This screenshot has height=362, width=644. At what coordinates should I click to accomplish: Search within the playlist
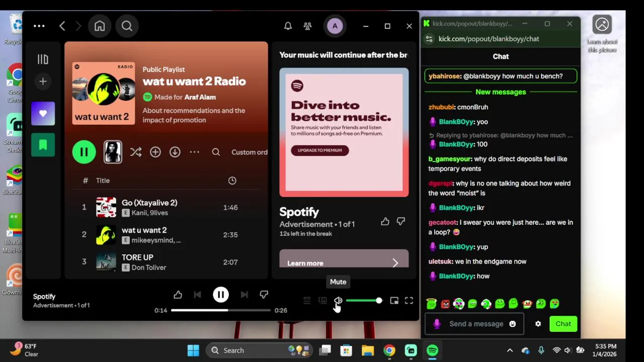(x=216, y=152)
